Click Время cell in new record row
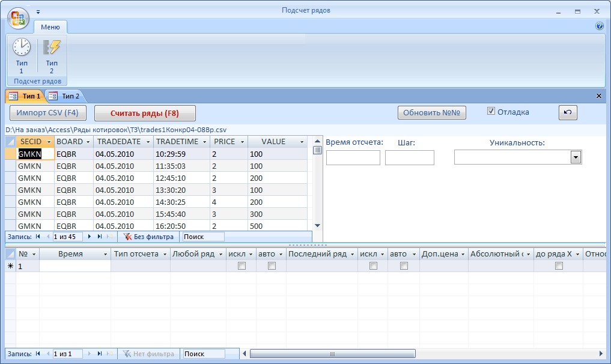The height and width of the screenshot is (364, 611). click(x=75, y=266)
